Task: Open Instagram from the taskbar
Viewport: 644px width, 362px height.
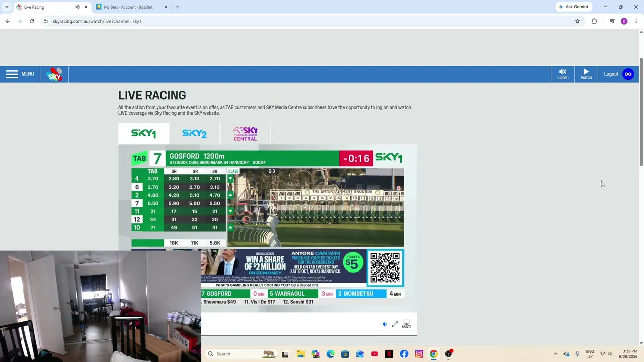Action: (419, 354)
